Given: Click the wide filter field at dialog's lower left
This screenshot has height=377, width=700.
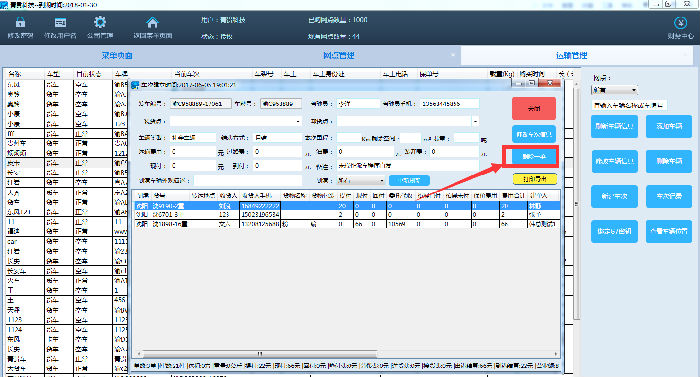Looking at the screenshot, I should point(248,180).
